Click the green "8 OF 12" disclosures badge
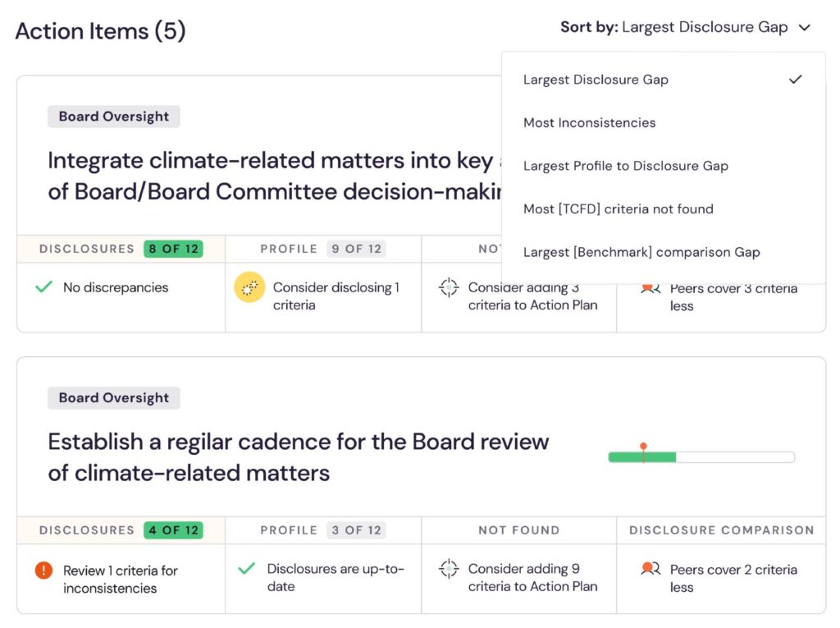The image size is (840, 628). click(x=173, y=249)
